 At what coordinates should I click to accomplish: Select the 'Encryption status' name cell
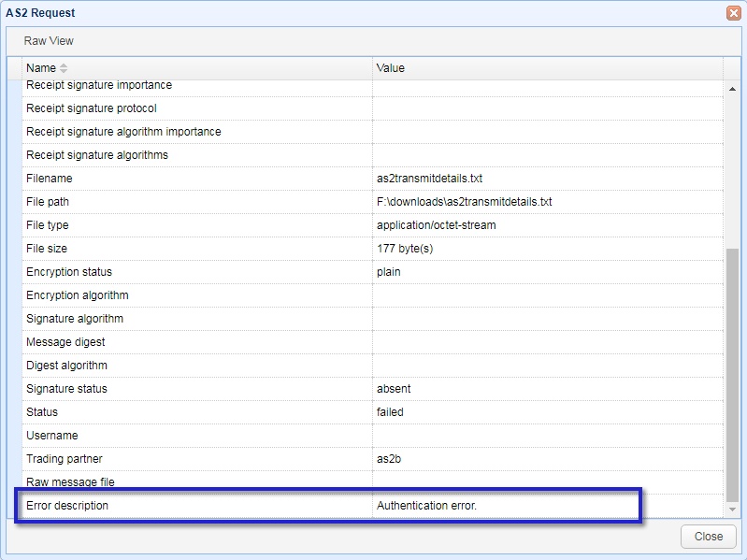[197, 272]
